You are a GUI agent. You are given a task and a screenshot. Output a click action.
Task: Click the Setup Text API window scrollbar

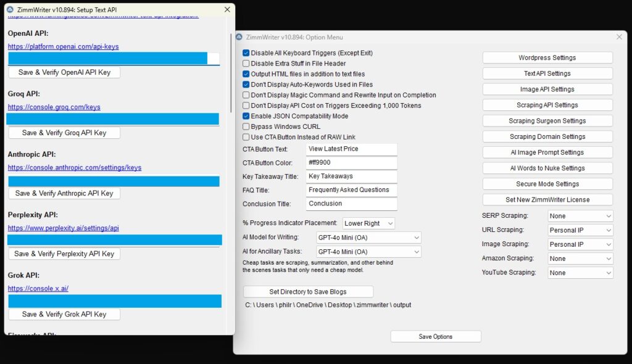pos(231,73)
